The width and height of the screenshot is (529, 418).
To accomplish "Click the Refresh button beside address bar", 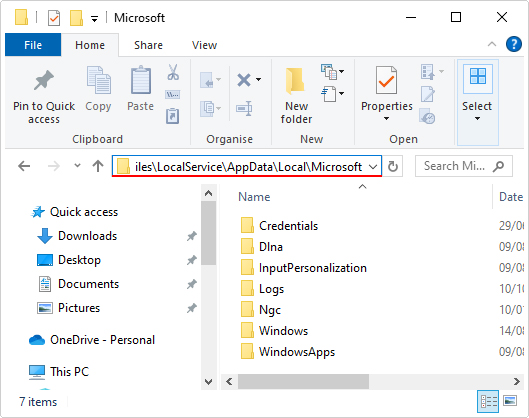I will pyautogui.click(x=393, y=166).
